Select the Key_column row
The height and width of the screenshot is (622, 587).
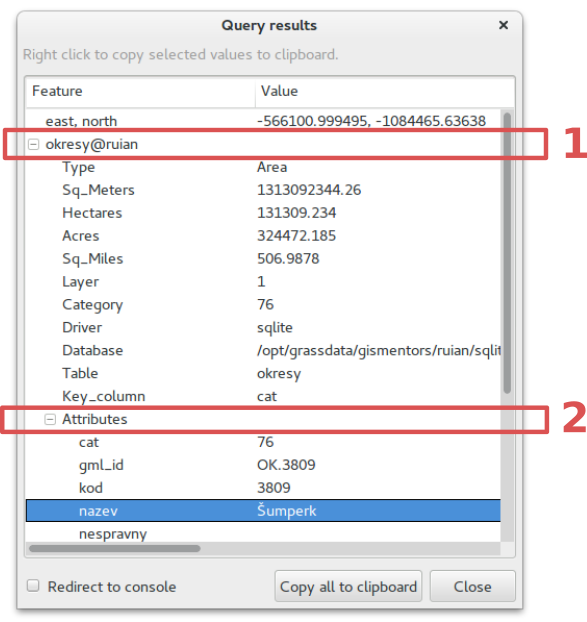tap(263, 396)
